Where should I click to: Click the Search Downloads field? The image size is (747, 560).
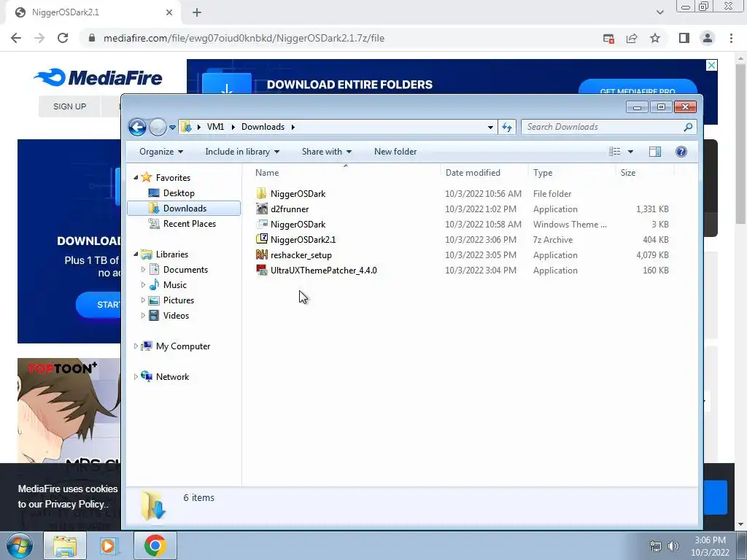pos(608,127)
